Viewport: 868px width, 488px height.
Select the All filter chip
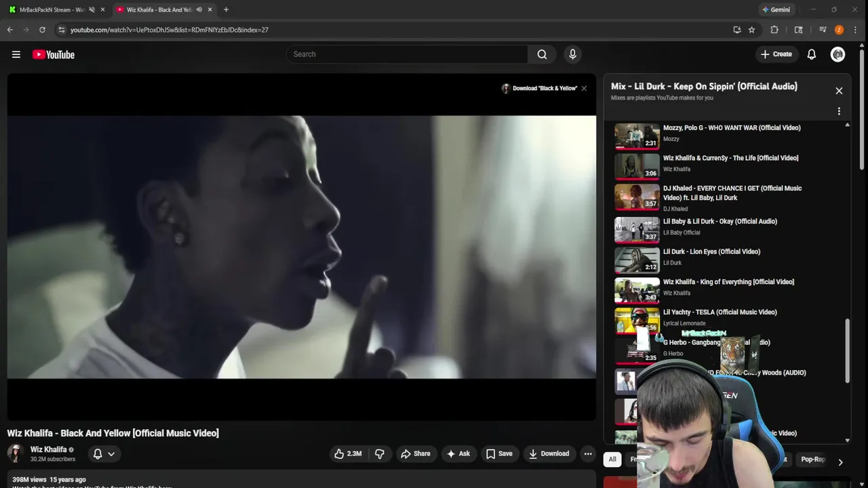pyautogui.click(x=612, y=460)
